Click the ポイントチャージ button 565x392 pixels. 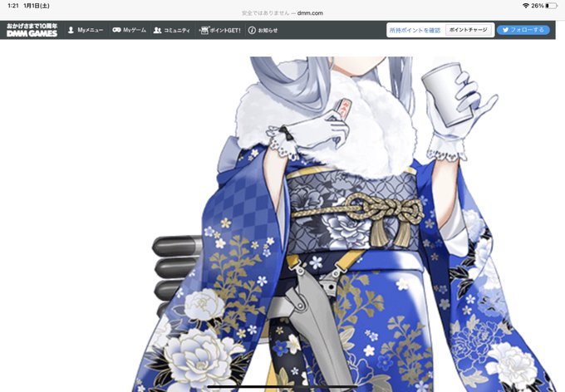tap(468, 30)
